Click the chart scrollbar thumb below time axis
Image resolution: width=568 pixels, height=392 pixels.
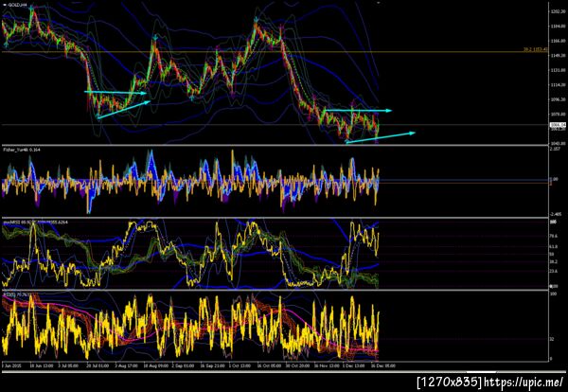point(481,372)
